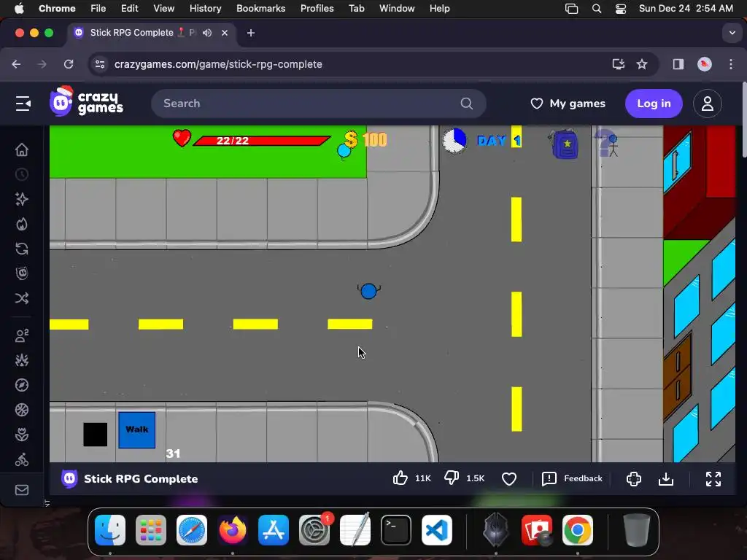Open the Profiles menu
The height and width of the screenshot is (560, 747).
pos(317,9)
